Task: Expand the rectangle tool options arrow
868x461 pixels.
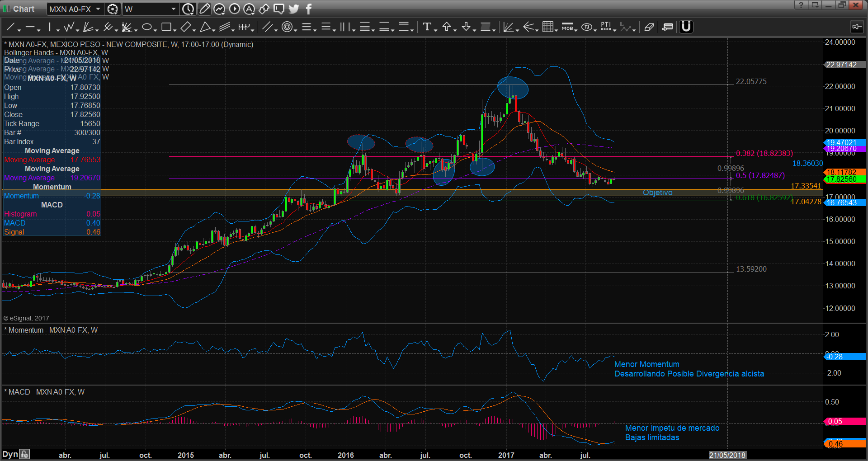Action: click(x=175, y=30)
